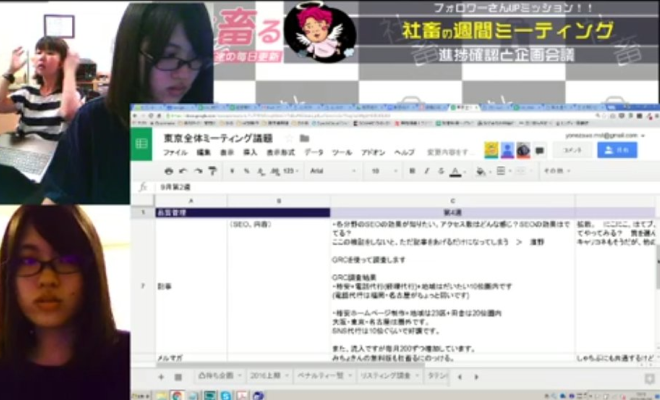660x400 pixels.
Task: Toggle strikethrough formatting in toolbar
Action: coord(440,171)
